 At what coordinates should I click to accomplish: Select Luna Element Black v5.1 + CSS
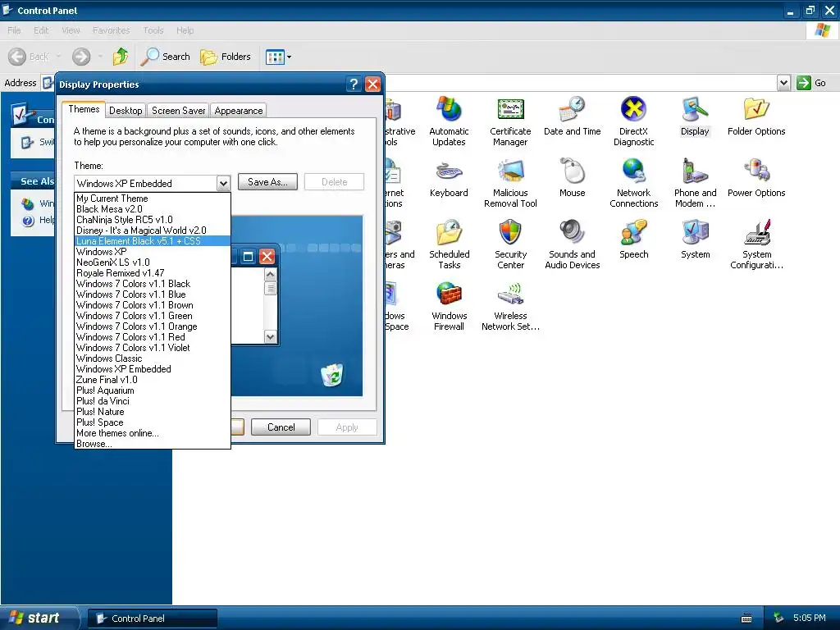152,241
